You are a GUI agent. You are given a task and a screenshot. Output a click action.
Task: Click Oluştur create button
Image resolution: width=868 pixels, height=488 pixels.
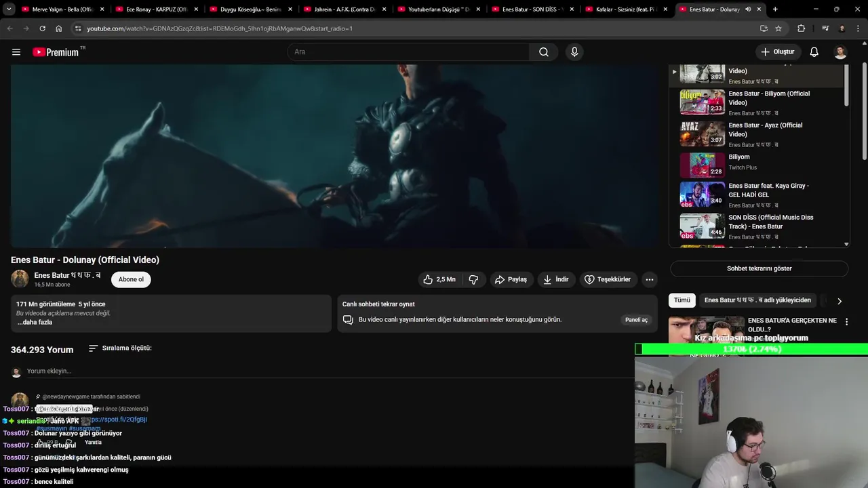pos(778,52)
